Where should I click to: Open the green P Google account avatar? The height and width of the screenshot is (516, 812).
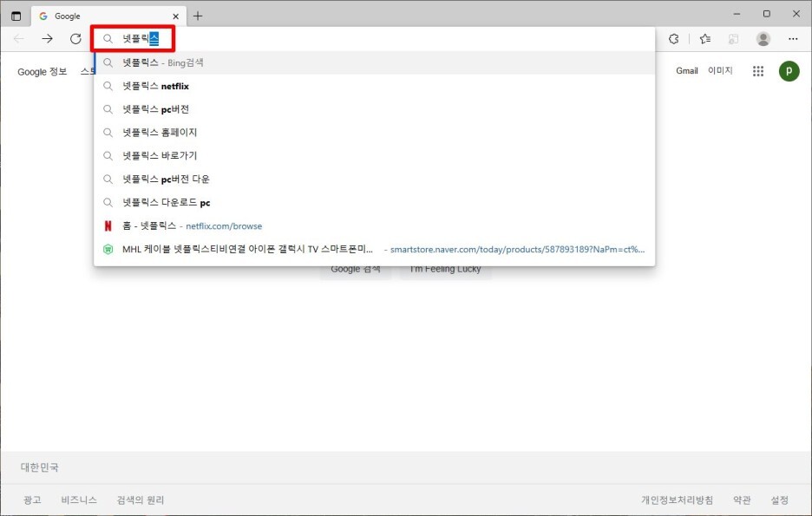point(789,71)
